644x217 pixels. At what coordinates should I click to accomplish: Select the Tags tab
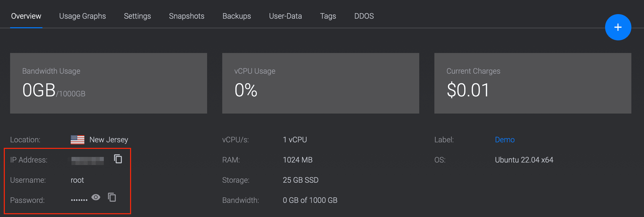coord(328,16)
